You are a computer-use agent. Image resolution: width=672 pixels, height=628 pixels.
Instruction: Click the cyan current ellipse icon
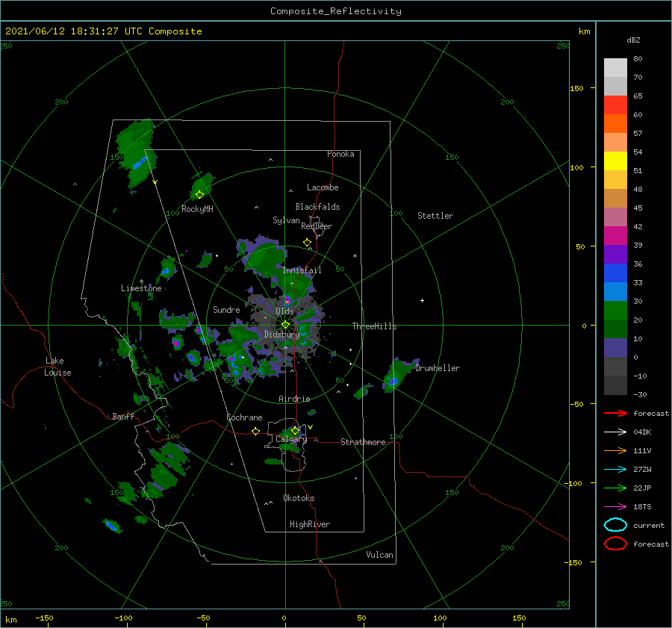point(615,525)
